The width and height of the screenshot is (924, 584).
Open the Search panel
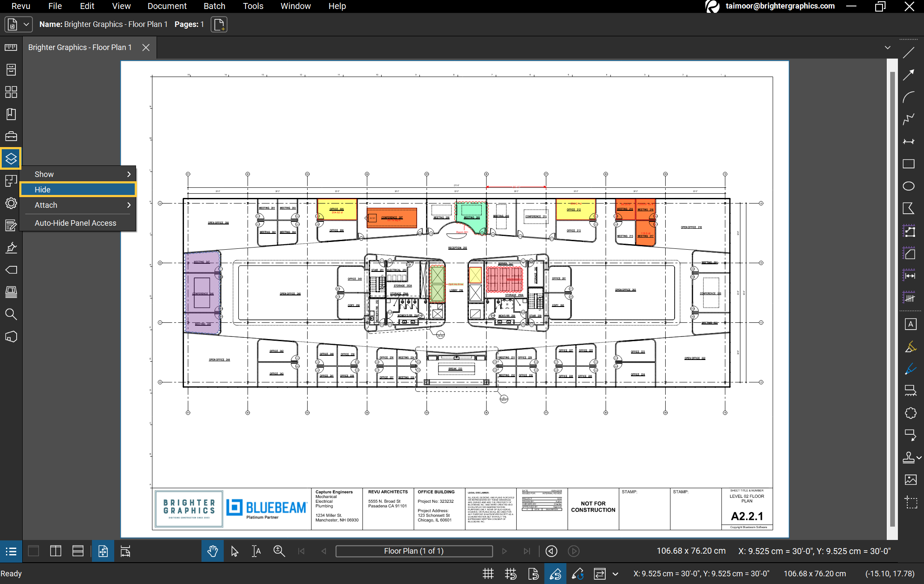(11, 314)
